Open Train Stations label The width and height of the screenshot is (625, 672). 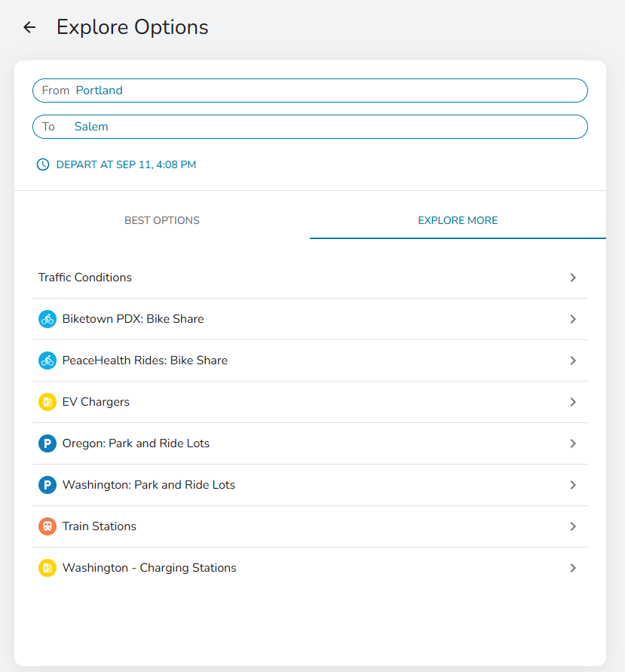coord(100,526)
